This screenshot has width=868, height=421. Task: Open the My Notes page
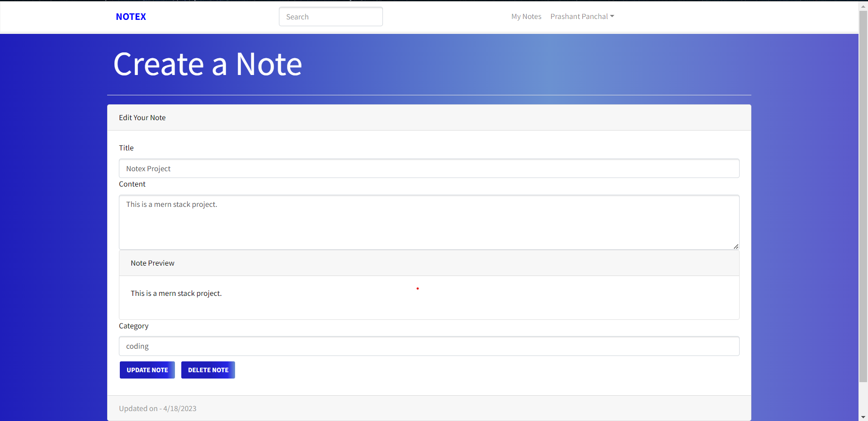tap(526, 16)
